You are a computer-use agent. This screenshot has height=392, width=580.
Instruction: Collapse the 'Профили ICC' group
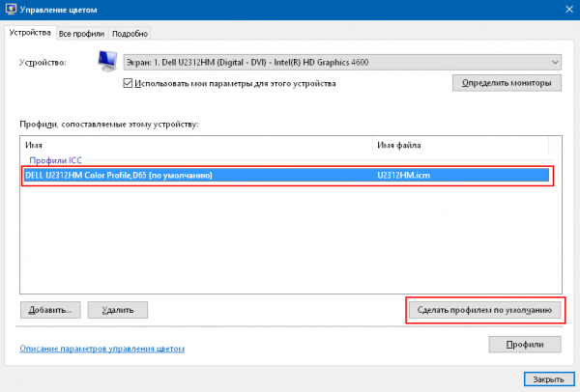(60, 160)
